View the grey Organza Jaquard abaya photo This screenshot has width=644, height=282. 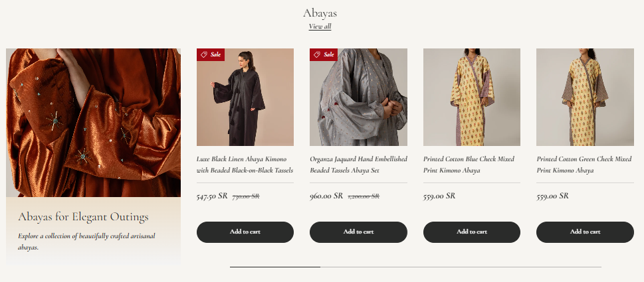[358, 98]
